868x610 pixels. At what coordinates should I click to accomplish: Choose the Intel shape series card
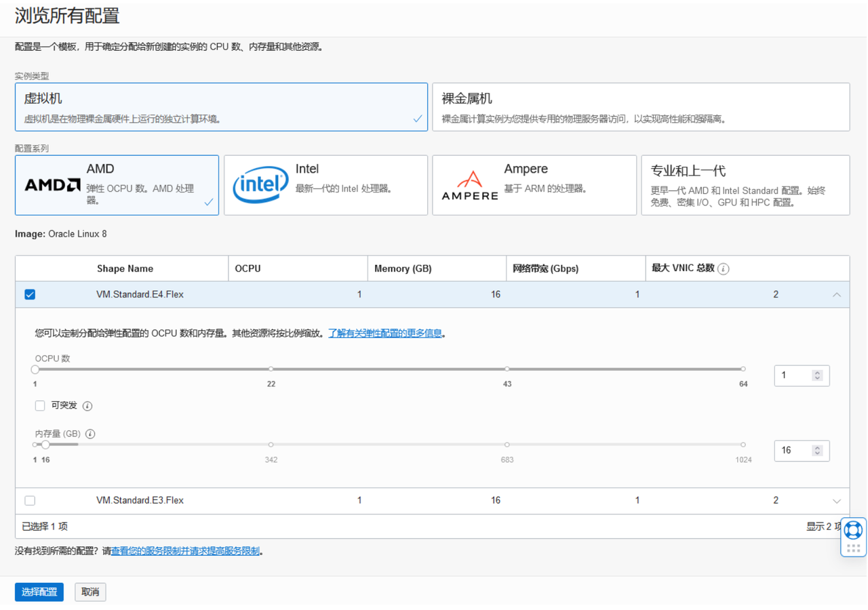[x=325, y=185]
